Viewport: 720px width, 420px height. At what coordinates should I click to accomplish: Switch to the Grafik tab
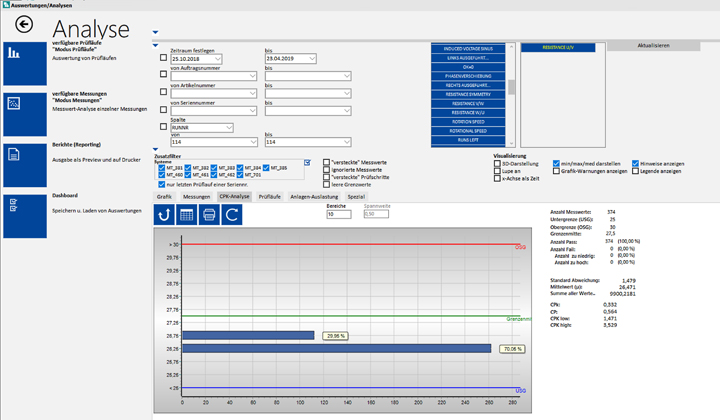[x=164, y=196]
